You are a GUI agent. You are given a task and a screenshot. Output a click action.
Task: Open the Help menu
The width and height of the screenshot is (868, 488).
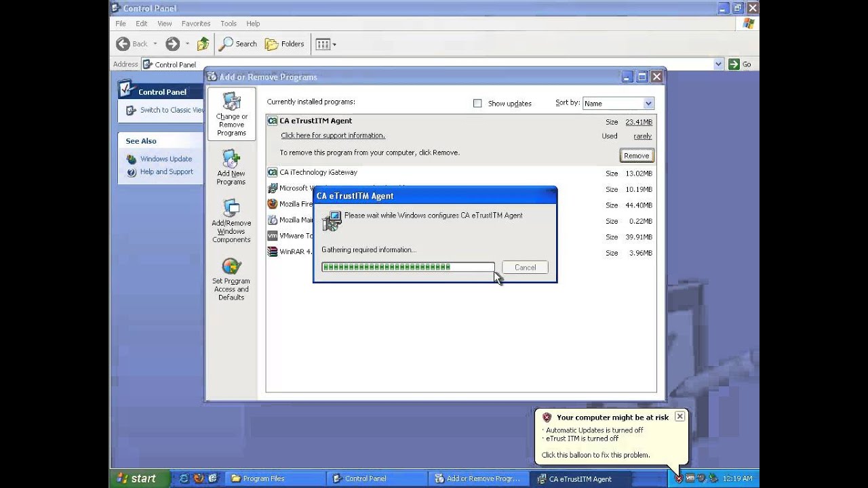(x=253, y=24)
